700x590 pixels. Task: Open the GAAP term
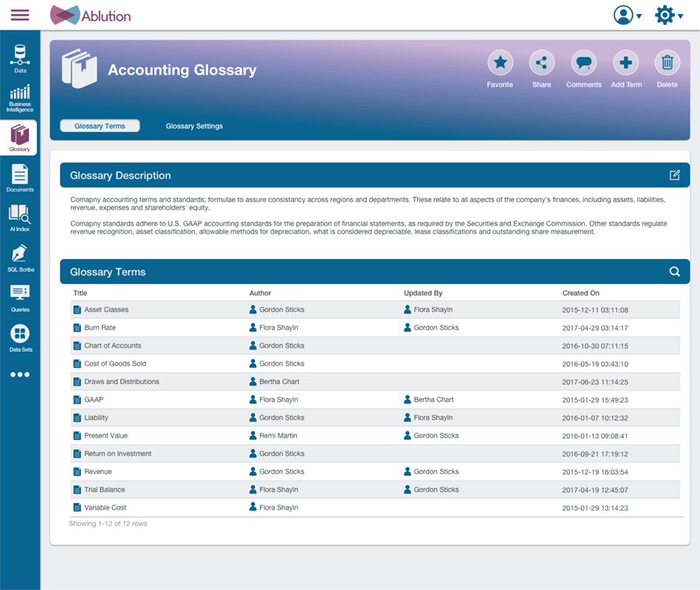pyautogui.click(x=94, y=400)
